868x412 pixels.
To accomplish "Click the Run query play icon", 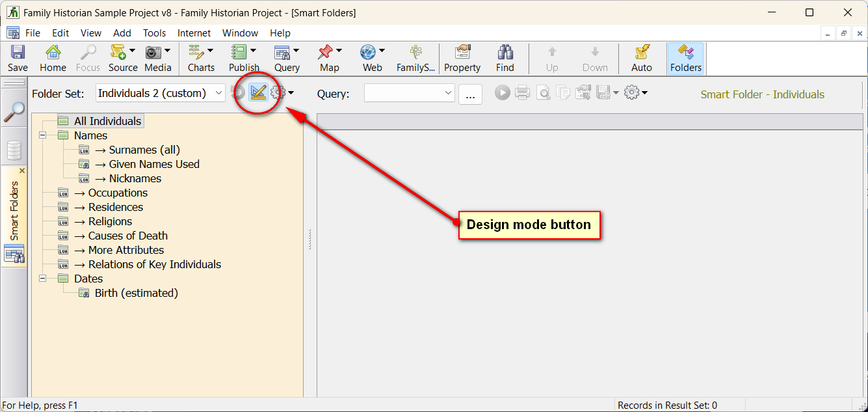I will coord(502,93).
